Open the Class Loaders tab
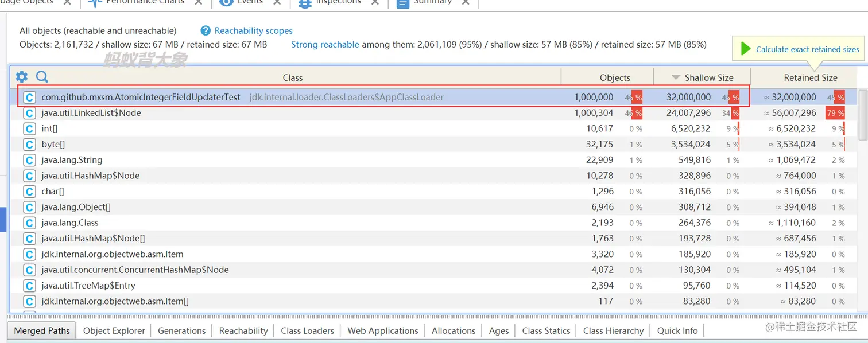 pyautogui.click(x=307, y=330)
